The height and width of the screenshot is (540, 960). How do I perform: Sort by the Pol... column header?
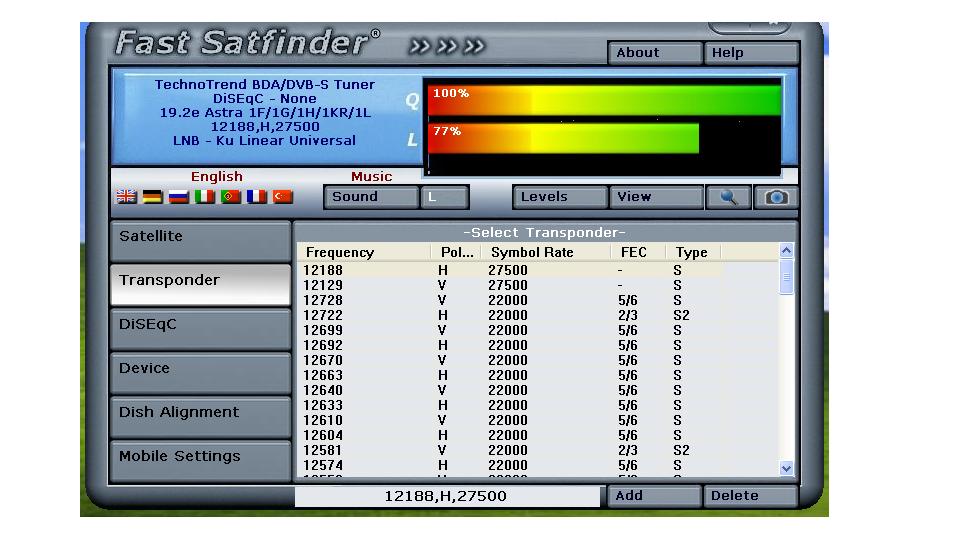point(456,252)
